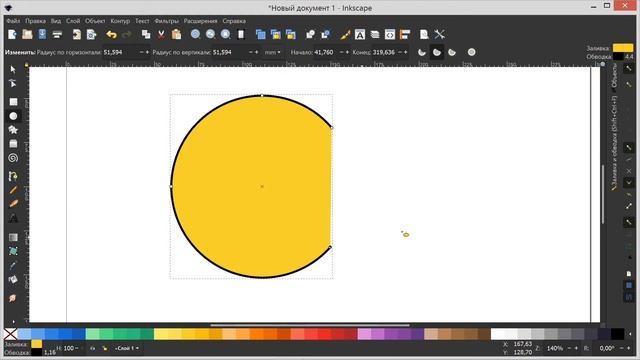Select the Gradient tool
Viewport: 640px width, 360px height.
tap(13, 237)
